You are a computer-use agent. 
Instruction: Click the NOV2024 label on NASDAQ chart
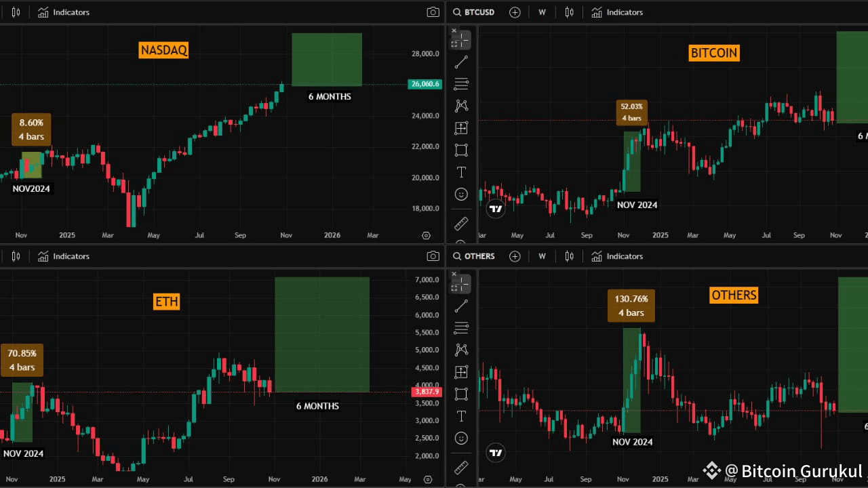coord(31,188)
